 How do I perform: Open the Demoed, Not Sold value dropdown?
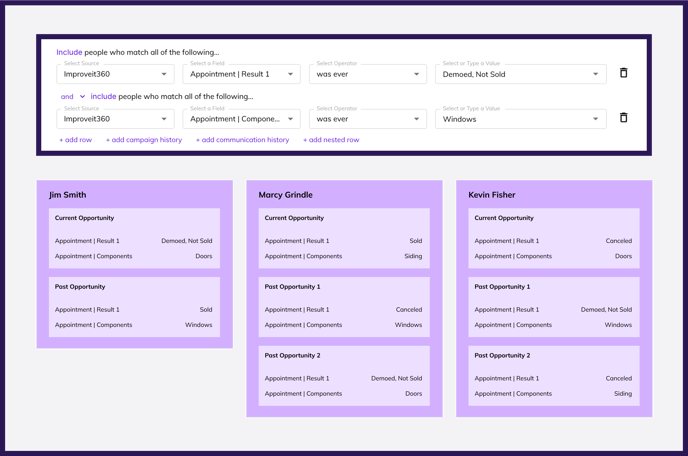coord(521,74)
